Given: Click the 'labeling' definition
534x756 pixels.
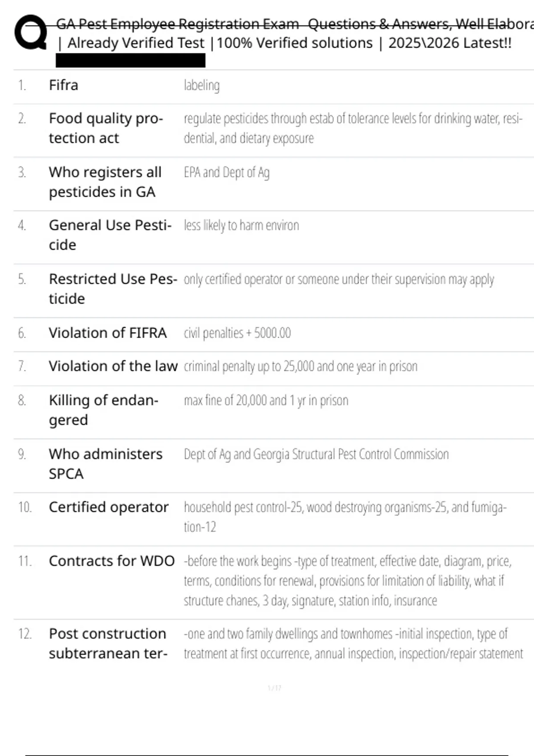Looking at the screenshot, I should [x=202, y=85].
